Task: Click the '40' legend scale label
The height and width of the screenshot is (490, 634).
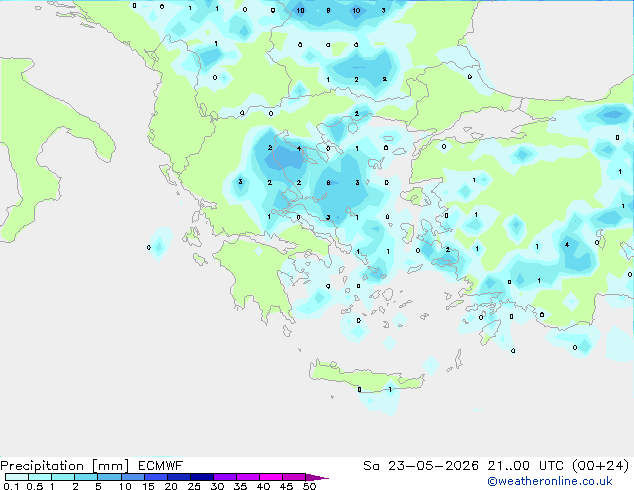Action: pyautogui.click(x=263, y=486)
